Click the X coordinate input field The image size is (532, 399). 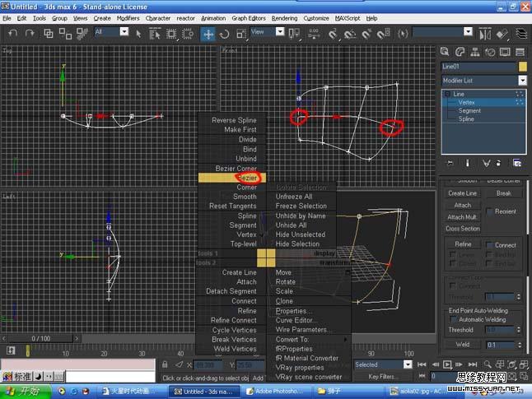(208, 364)
